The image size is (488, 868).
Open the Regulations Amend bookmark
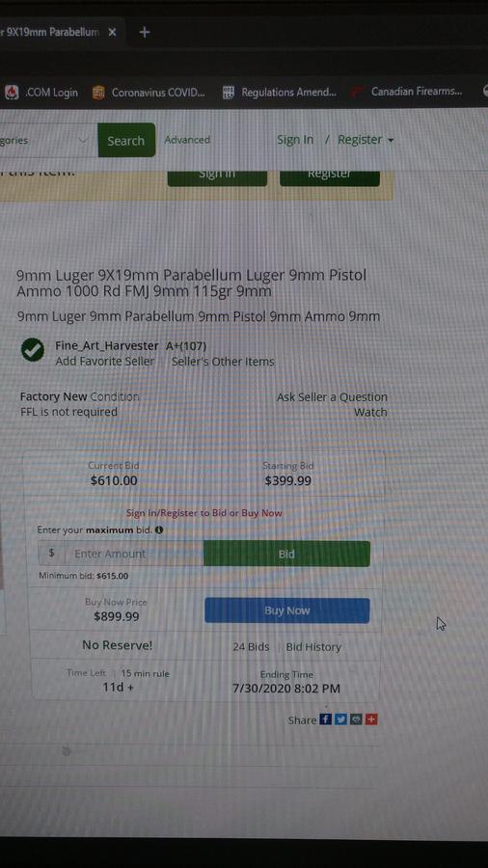[x=280, y=93]
